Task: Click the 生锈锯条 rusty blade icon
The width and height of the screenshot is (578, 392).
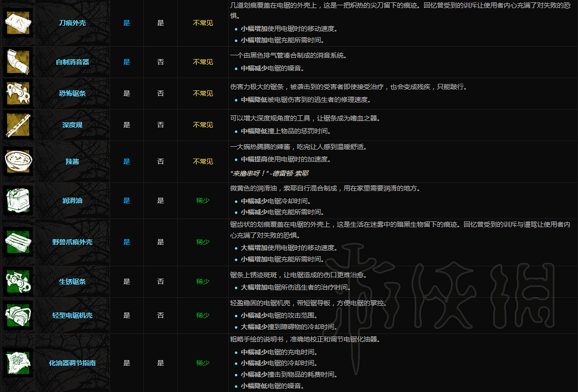Action: point(18,281)
